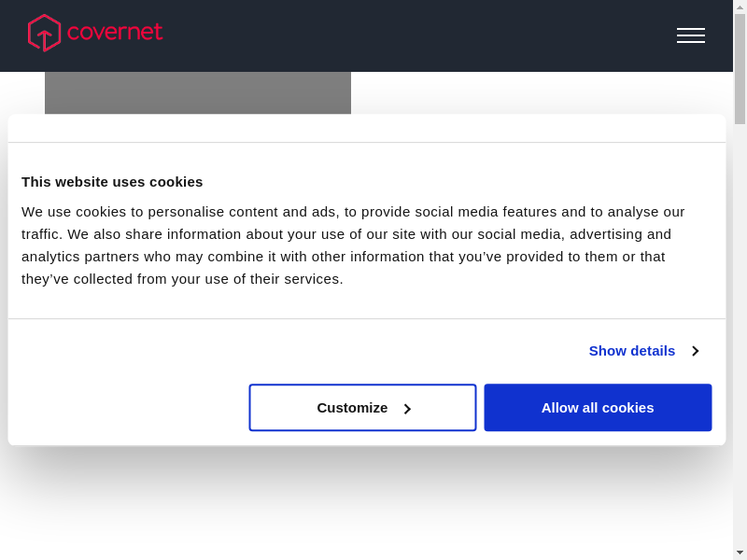Click the "This website uses cookies" heading
This screenshot has width=747, height=560.
112,181
